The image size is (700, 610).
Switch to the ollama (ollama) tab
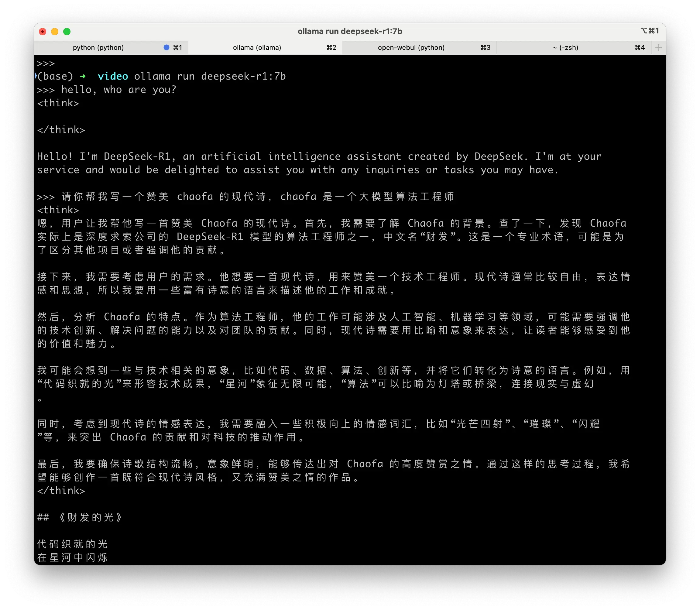(x=257, y=47)
